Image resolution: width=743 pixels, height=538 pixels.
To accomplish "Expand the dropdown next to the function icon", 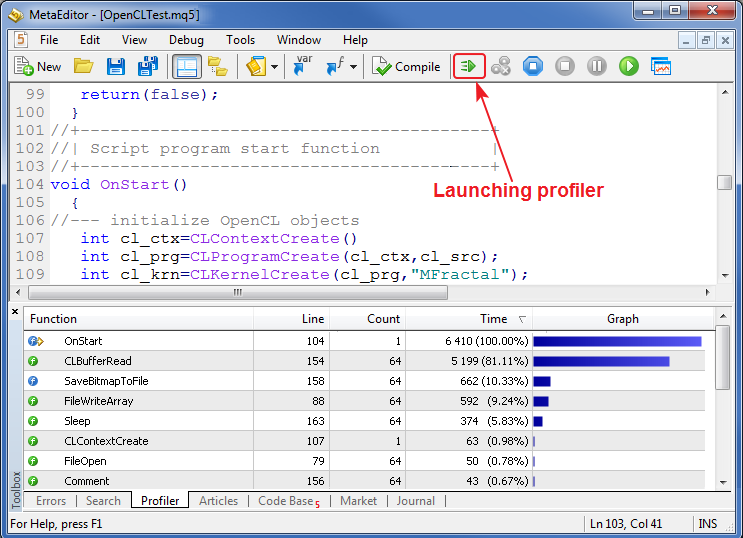I will pyautogui.click(x=353, y=67).
